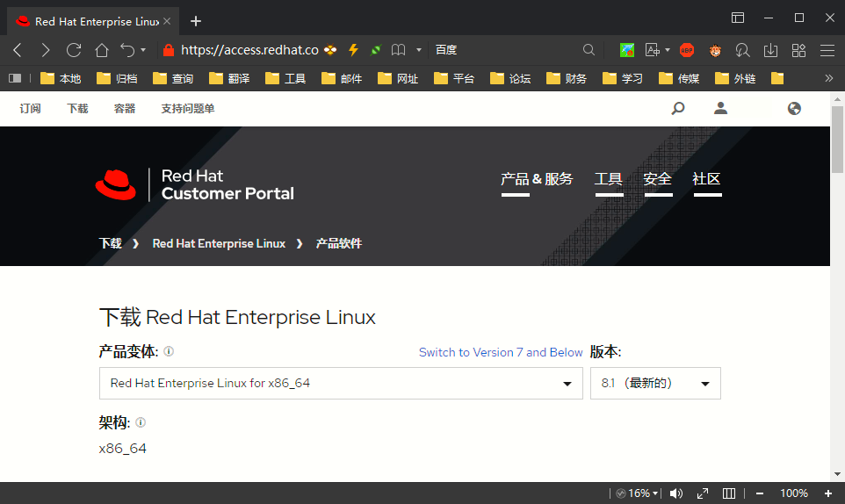Expand the undo closed tab arrow

[x=143, y=50]
